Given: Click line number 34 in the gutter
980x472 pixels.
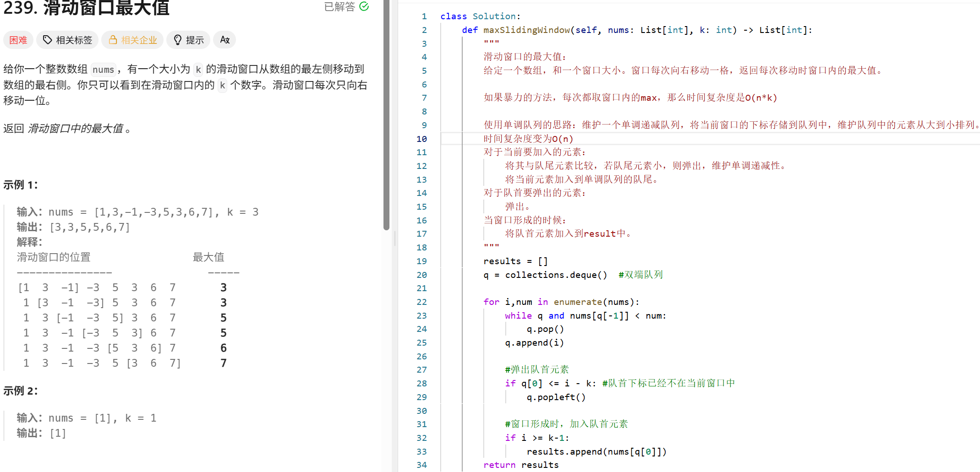Looking at the screenshot, I should tap(422, 465).
